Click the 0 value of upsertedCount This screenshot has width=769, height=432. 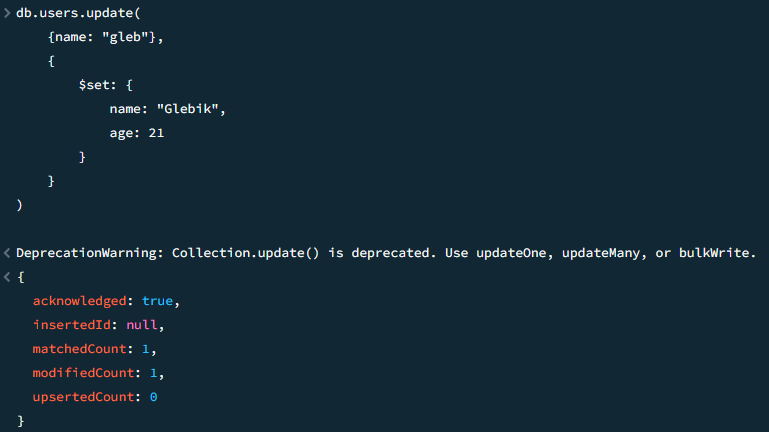click(x=154, y=397)
